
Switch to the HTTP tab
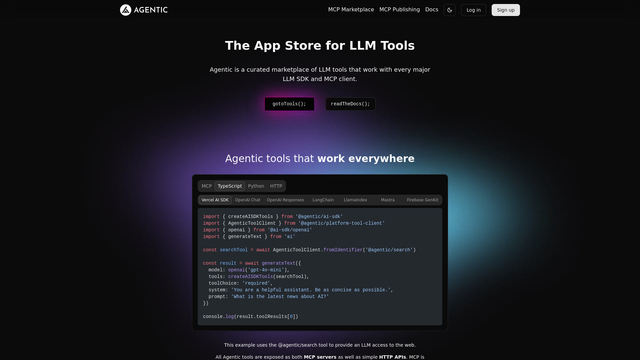tap(276, 186)
